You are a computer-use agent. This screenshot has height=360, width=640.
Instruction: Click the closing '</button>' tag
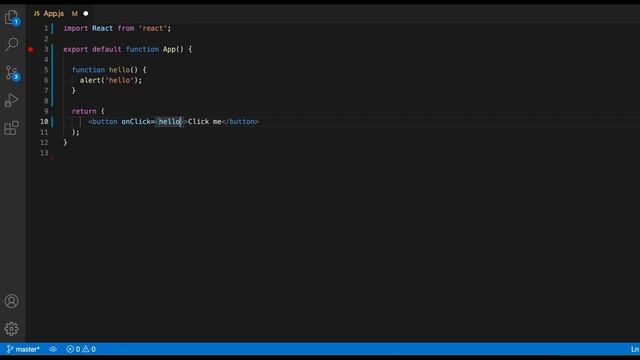point(240,122)
